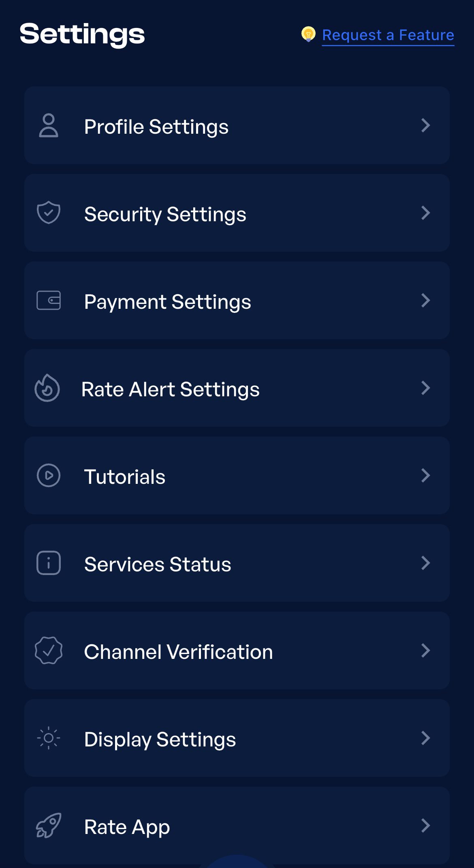474x868 pixels.
Task: Open the Rate Alert Settings entry
Action: [x=237, y=388]
